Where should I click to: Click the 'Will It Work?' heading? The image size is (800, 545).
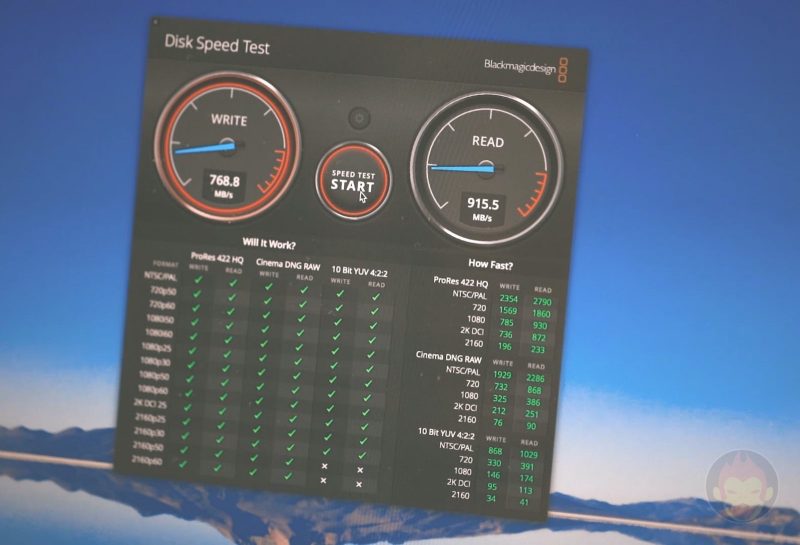click(269, 244)
